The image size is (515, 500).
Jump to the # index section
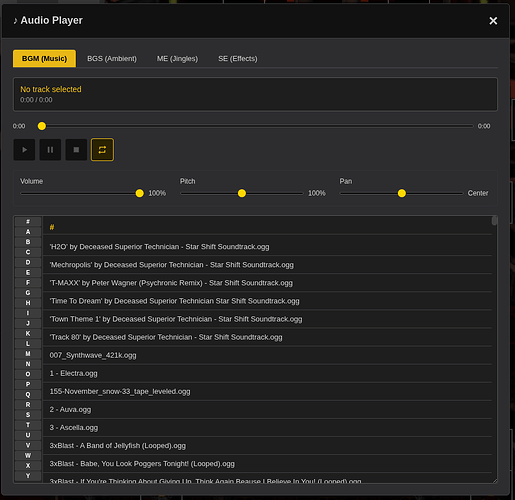coord(28,222)
